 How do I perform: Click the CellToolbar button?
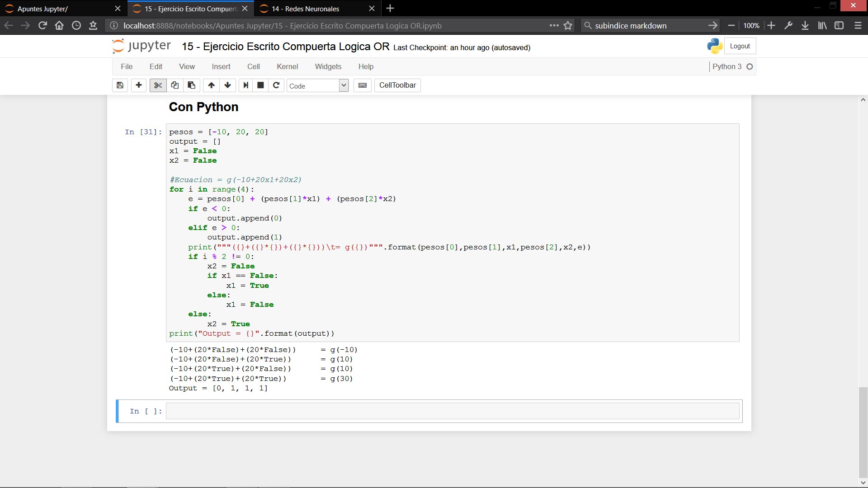pos(397,85)
